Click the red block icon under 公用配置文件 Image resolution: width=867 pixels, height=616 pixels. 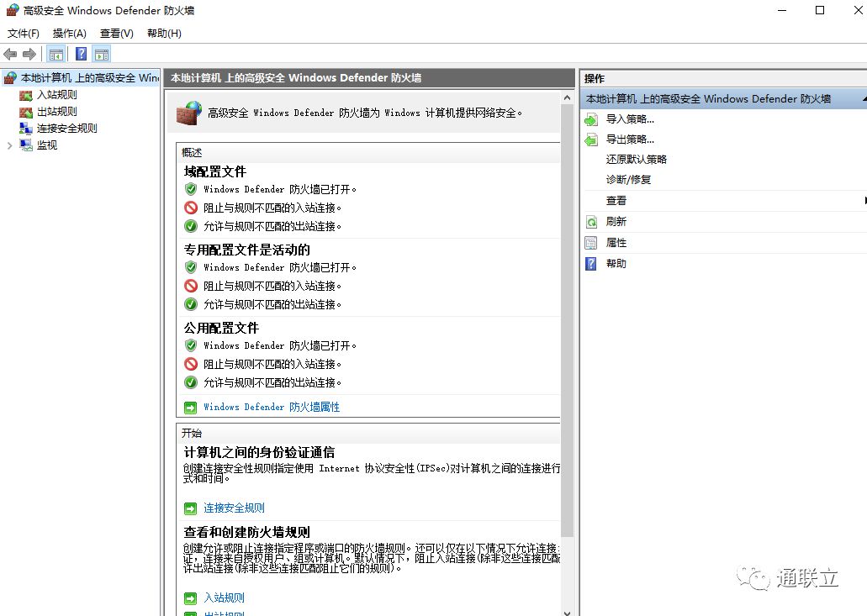pos(191,364)
